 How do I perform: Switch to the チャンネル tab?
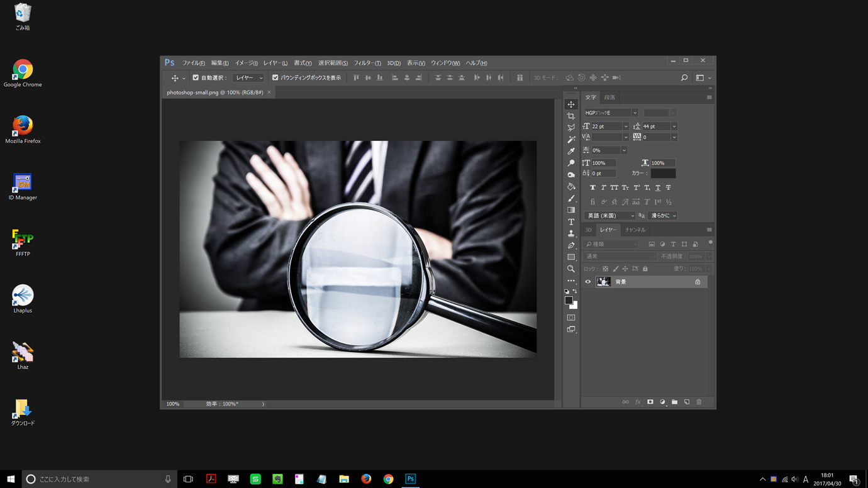(x=635, y=230)
